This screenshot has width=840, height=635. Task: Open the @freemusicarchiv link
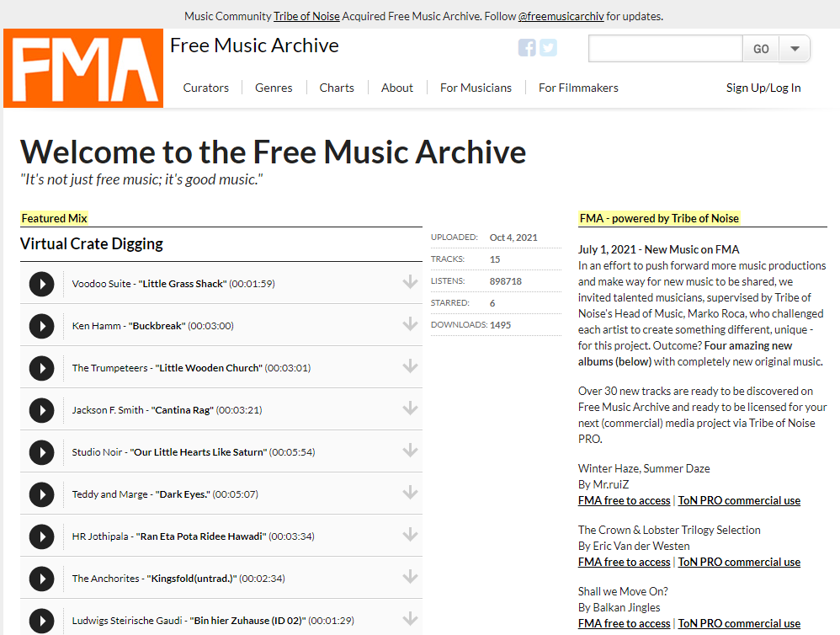[x=561, y=17]
